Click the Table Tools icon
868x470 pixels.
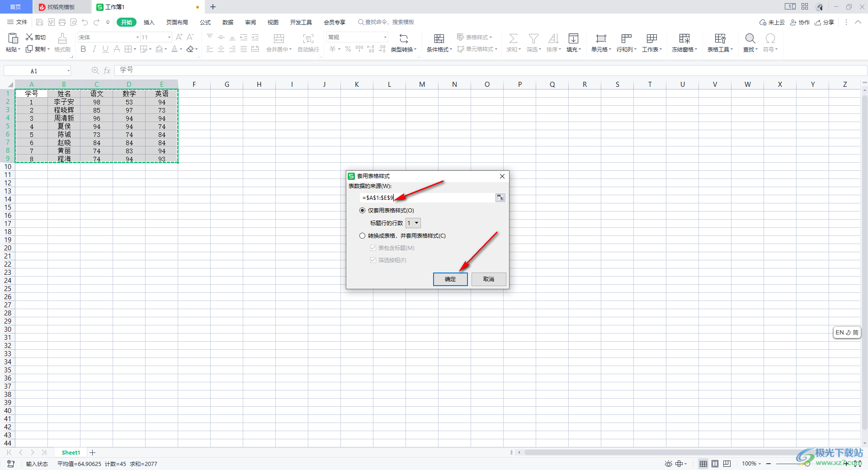pyautogui.click(x=720, y=39)
